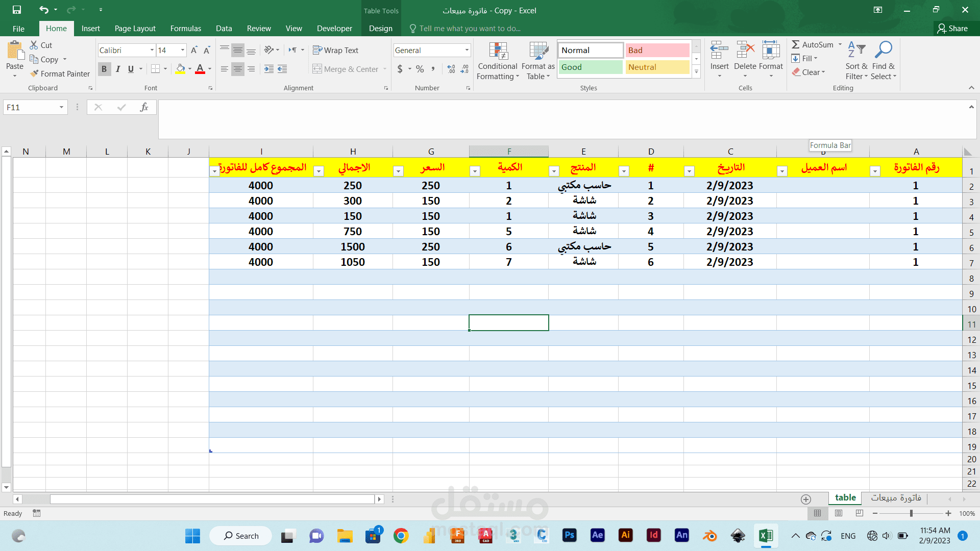The height and width of the screenshot is (551, 980).
Task: Open the Format as Table gallery
Action: coord(538,51)
